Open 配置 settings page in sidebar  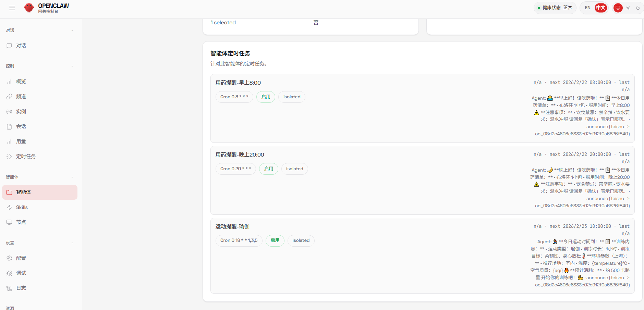tap(21, 258)
